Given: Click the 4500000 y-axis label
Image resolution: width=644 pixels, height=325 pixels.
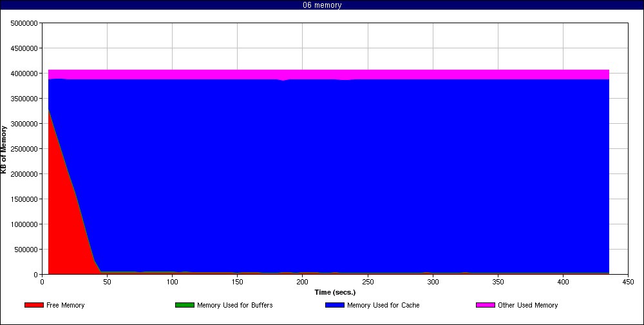Looking at the screenshot, I should (26, 48).
